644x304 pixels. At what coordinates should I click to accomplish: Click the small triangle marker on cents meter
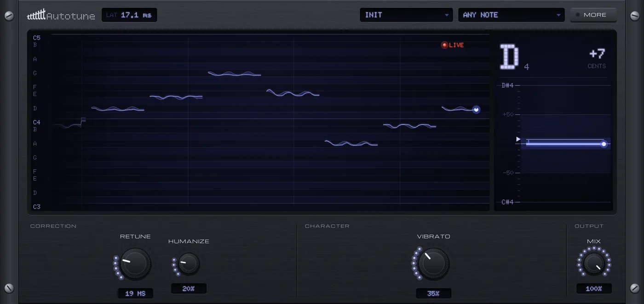click(518, 139)
